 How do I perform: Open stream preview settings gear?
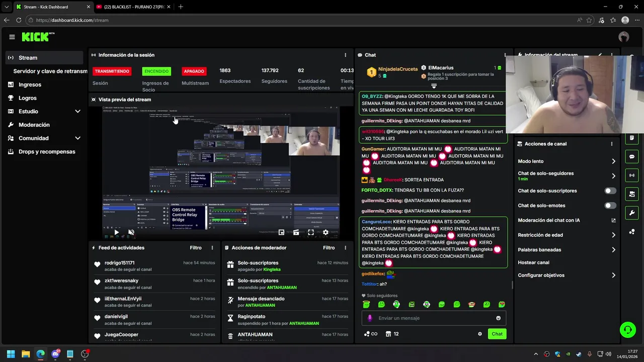tap(326, 232)
